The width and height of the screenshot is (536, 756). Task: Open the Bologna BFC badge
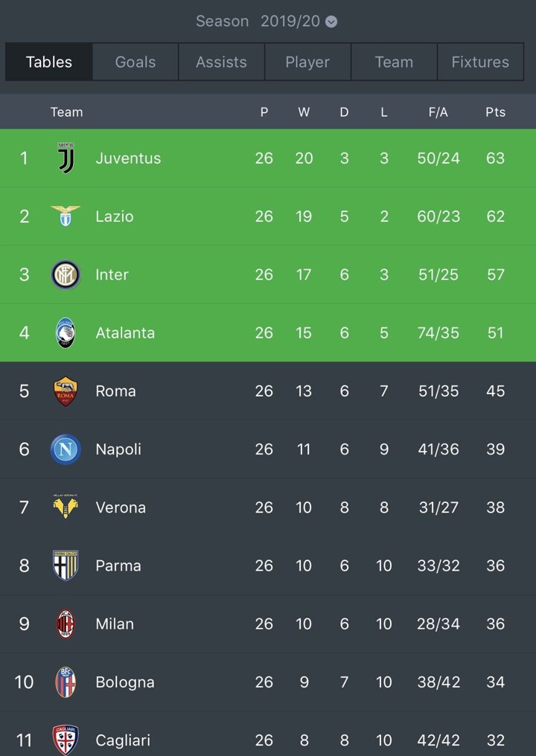[66, 682]
